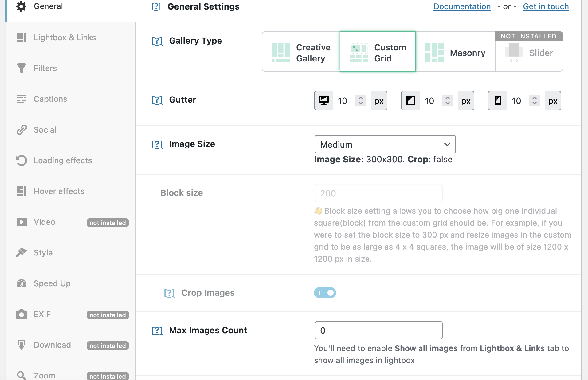588x380 pixels.
Task: Click the mobile phone gutter icon
Action: [x=498, y=101]
